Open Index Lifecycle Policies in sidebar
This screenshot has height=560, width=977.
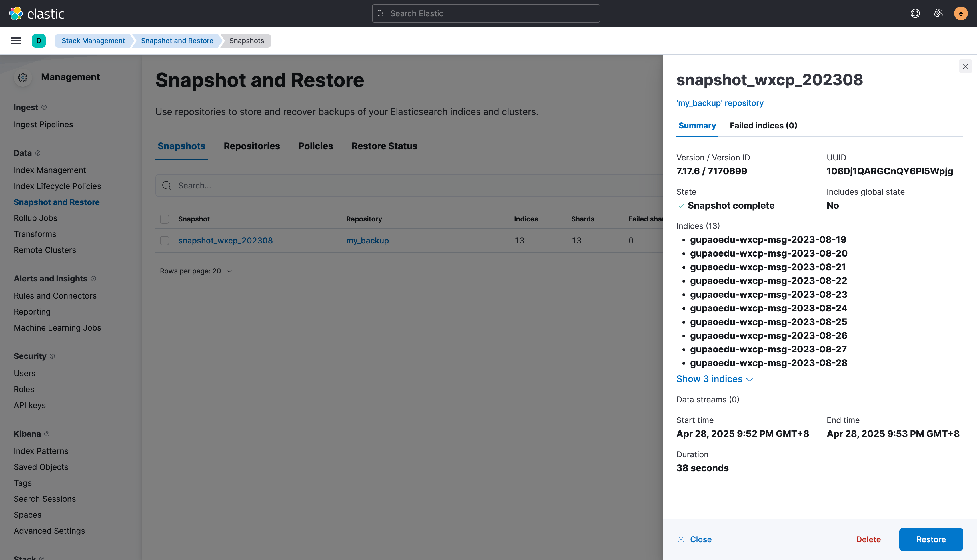pyautogui.click(x=57, y=186)
